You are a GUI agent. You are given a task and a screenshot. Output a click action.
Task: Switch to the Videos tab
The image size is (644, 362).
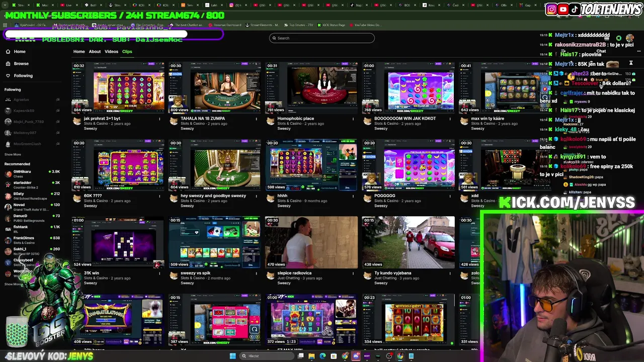pyautogui.click(x=111, y=51)
